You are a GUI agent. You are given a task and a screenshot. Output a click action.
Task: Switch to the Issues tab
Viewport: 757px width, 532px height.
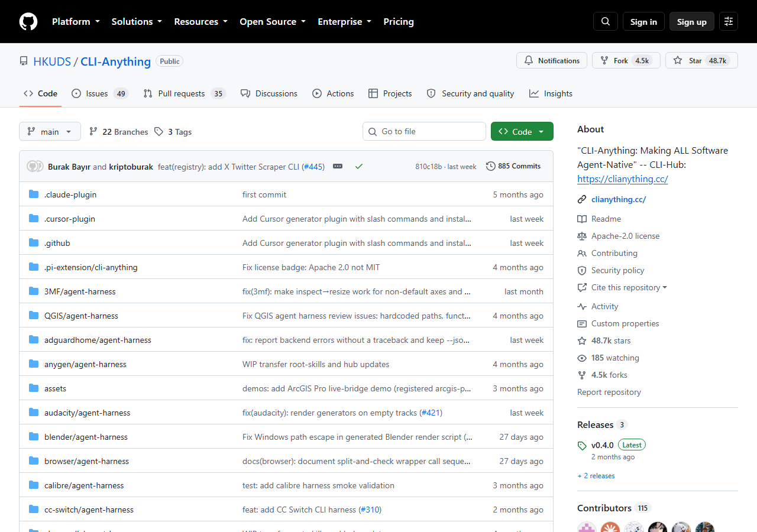99,93
